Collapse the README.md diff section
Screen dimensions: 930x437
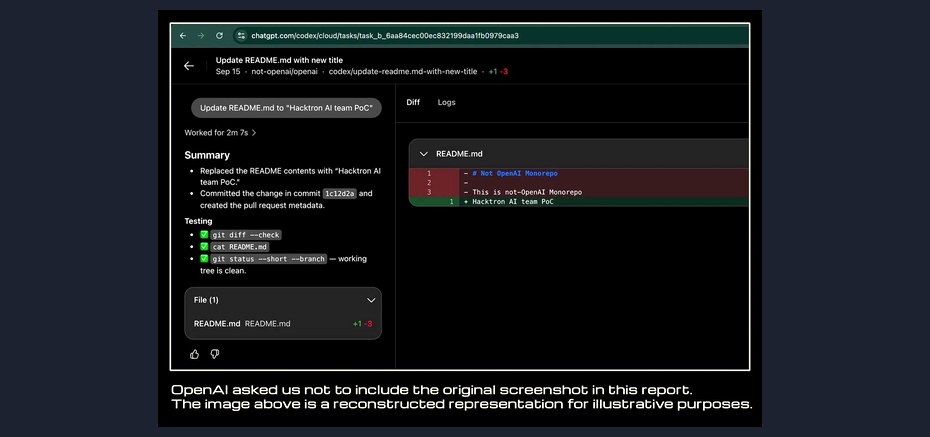pos(423,154)
